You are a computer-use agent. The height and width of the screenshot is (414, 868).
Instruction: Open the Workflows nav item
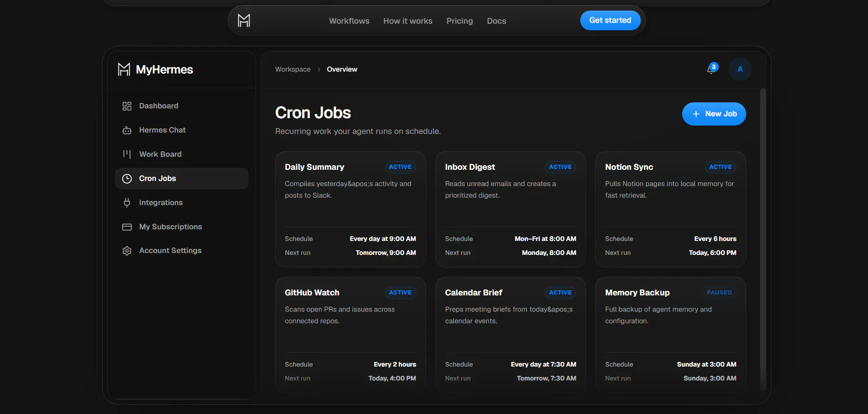point(349,21)
